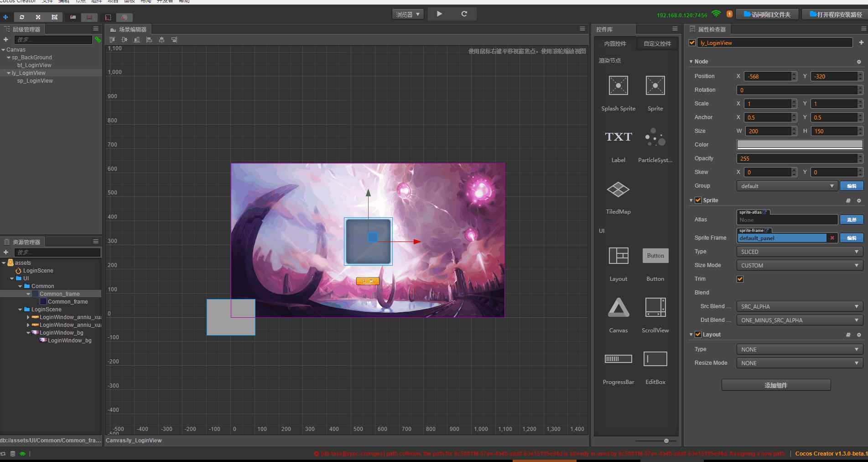Disable the Sprite component checkbox
The image size is (868, 462).
tap(698, 200)
